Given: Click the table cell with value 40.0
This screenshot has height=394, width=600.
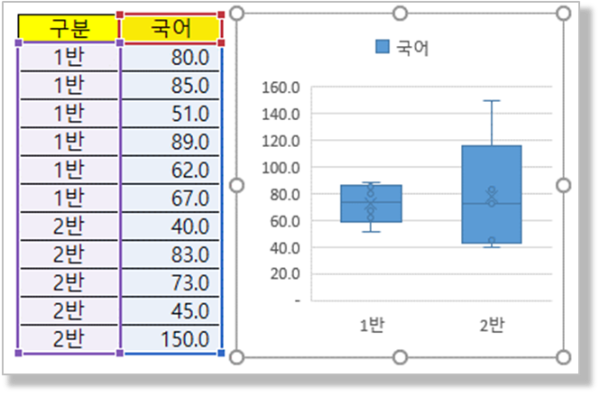Looking at the screenshot, I should [x=171, y=226].
